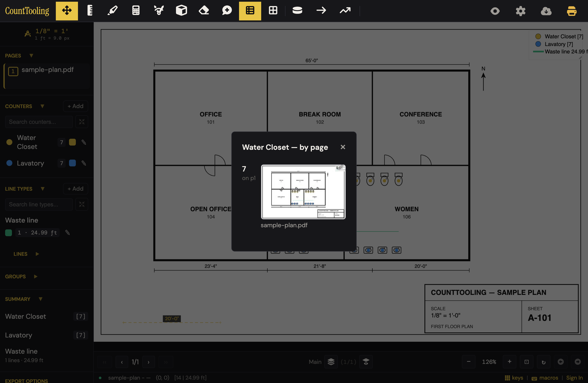Image resolution: width=588 pixels, height=383 pixels.
Task: Click the 1/8" = 1' scale indicator
Action: tap(47, 34)
